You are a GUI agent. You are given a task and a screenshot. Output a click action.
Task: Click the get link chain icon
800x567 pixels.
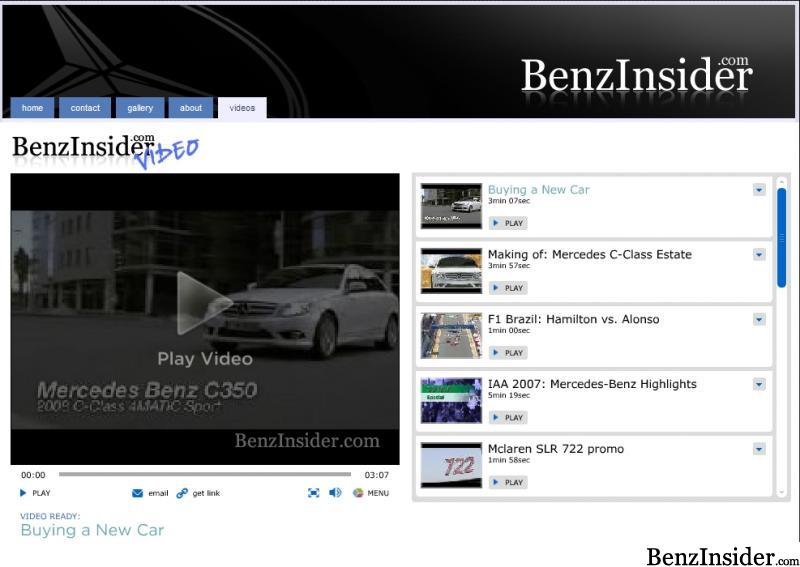point(182,493)
